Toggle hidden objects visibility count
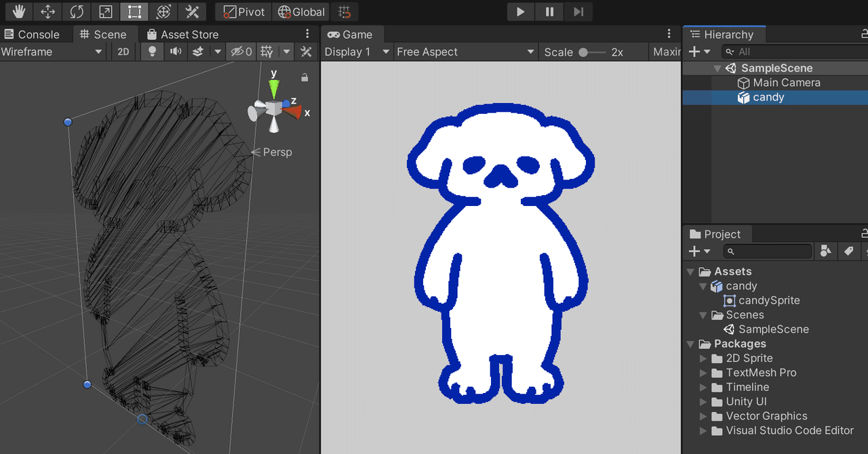The height and width of the screenshot is (454, 868). [x=241, y=51]
